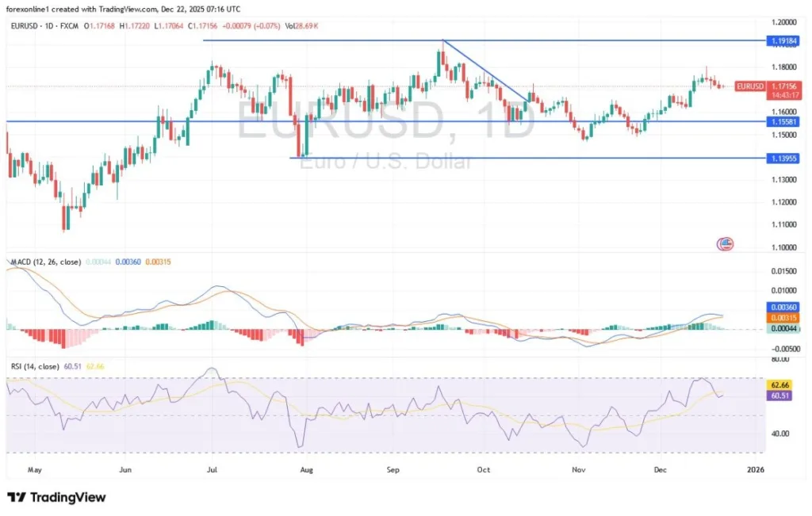Select the blue 1.15581 support price label
This screenshot has height=516, width=812.
pyautogui.click(x=783, y=121)
